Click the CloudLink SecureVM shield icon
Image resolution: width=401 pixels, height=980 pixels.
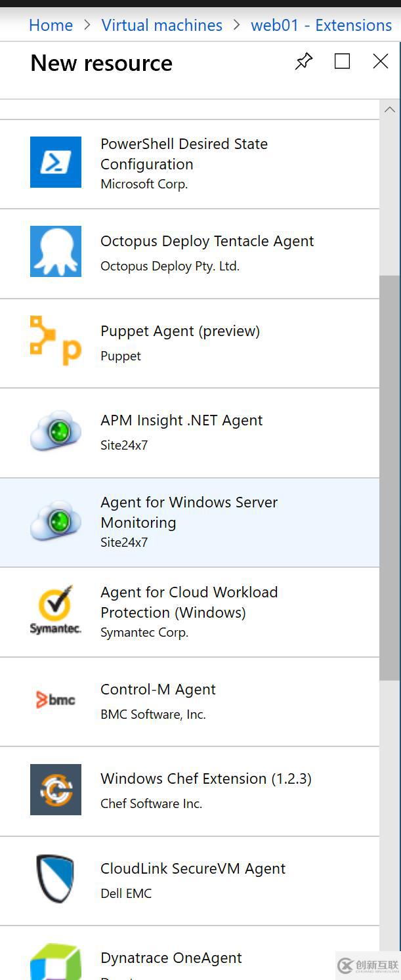(x=56, y=879)
